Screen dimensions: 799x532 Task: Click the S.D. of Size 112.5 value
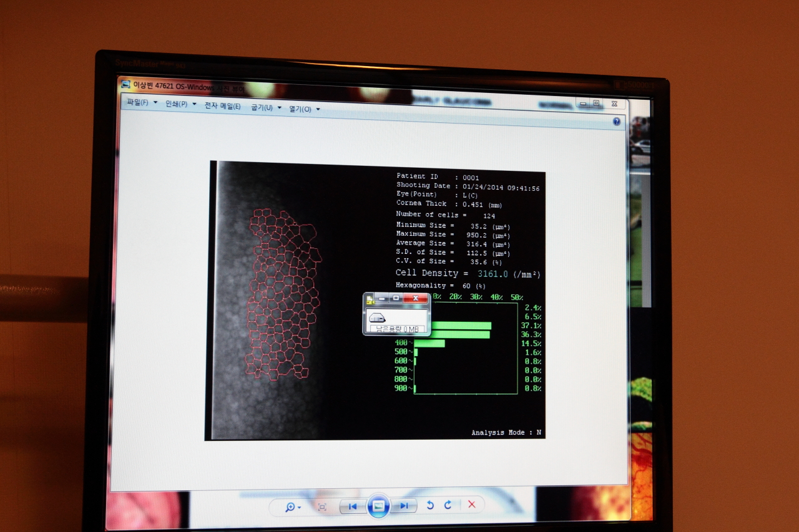[x=477, y=253]
